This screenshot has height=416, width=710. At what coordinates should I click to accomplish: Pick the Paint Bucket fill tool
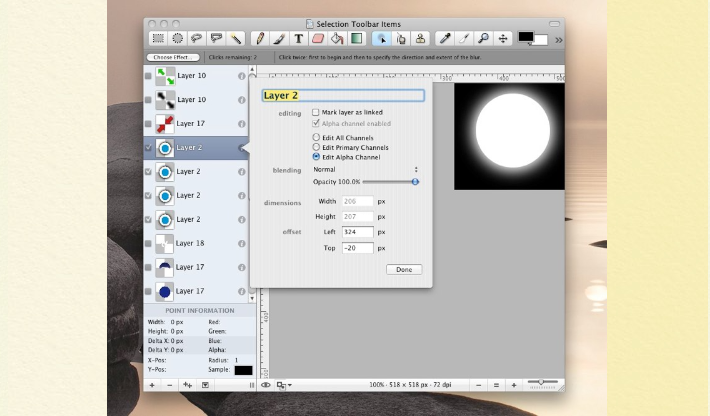point(337,39)
